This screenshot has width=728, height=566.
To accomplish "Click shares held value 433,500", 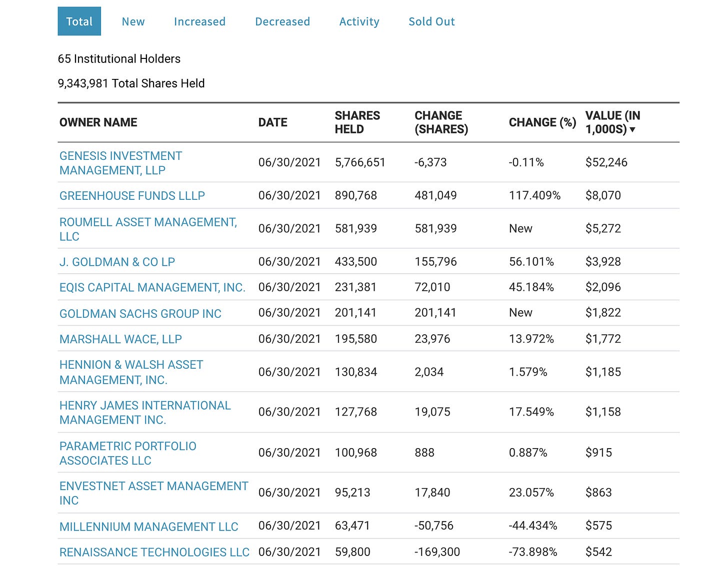I will click(x=356, y=262).
